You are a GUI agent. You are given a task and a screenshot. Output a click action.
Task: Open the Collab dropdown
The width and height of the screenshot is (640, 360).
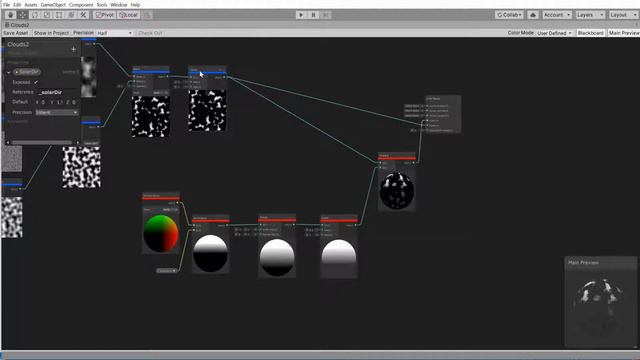(x=509, y=15)
